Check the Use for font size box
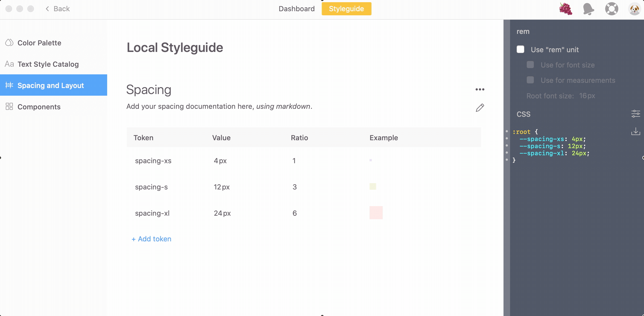 (x=530, y=65)
